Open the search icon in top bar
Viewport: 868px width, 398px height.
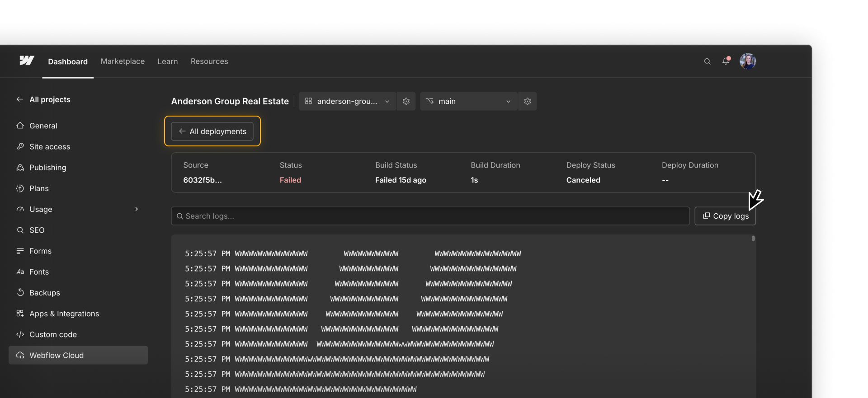click(707, 61)
